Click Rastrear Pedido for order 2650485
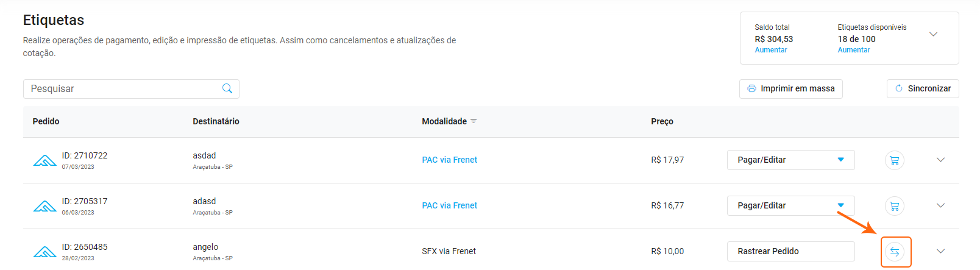Image resolution: width=980 pixels, height=270 pixels. pos(790,251)
